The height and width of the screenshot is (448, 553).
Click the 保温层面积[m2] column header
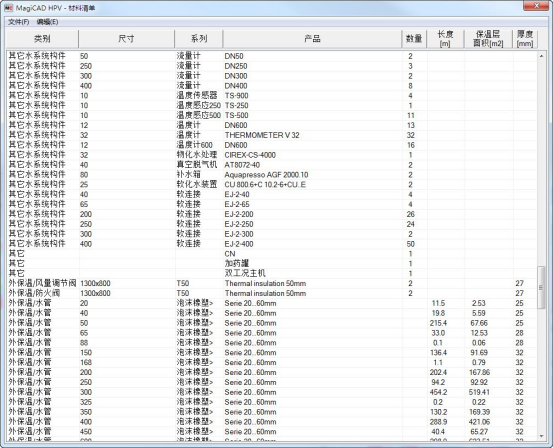coord(488,39)
